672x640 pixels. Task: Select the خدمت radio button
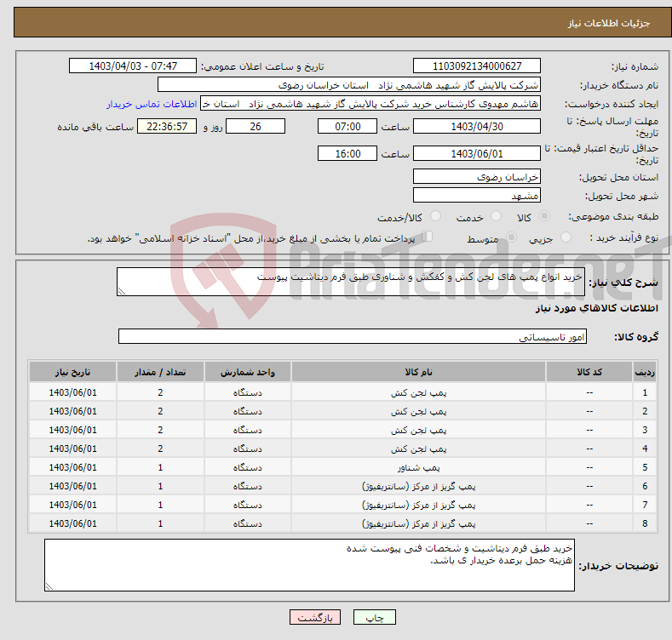[496, 216]
